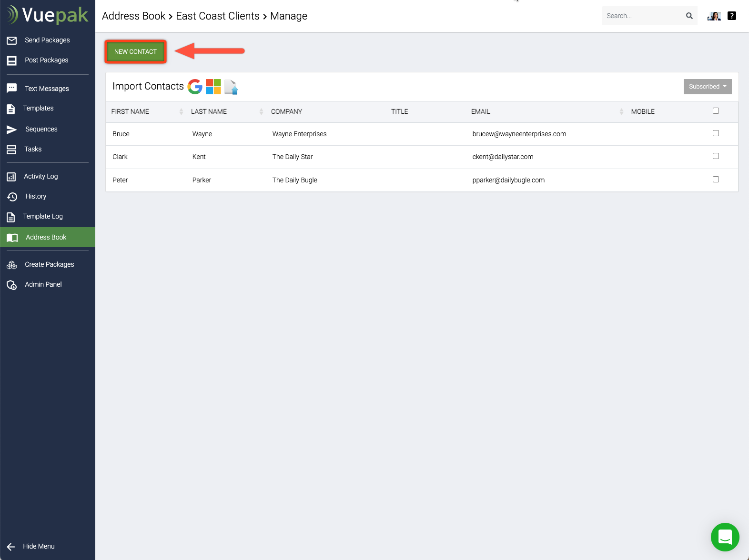Image resolution: width=749 pixels, height=560 pixels.
Task: Collapse sidebar with Hide Menu arrow
Action: point(11,547)
